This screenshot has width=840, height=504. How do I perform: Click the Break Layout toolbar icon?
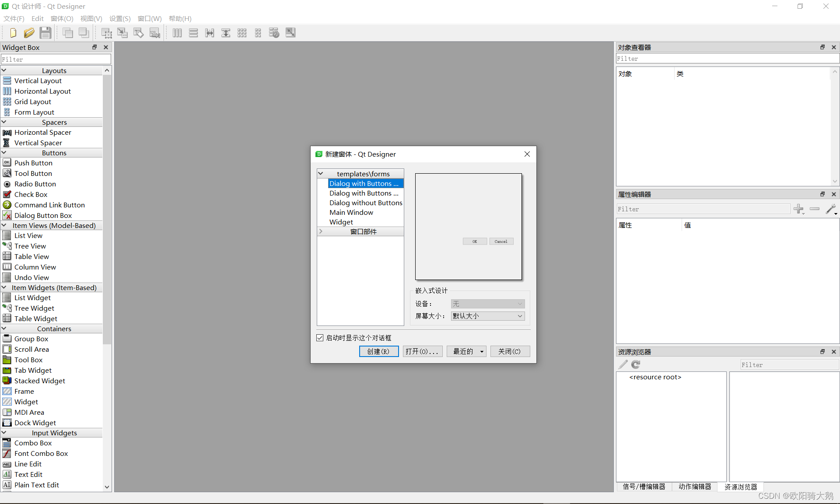pos(274,32)
